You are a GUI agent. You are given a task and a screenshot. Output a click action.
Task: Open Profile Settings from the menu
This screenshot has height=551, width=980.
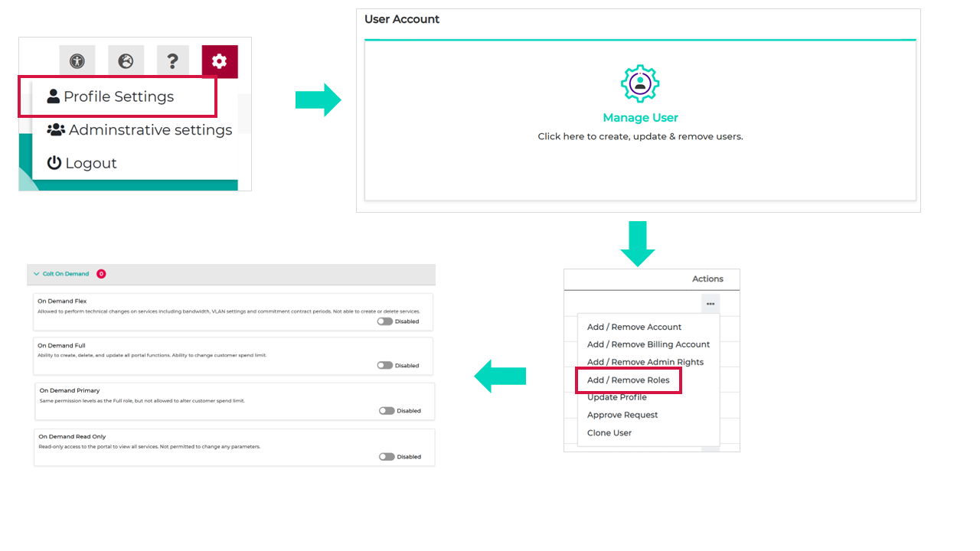point(118,96)
